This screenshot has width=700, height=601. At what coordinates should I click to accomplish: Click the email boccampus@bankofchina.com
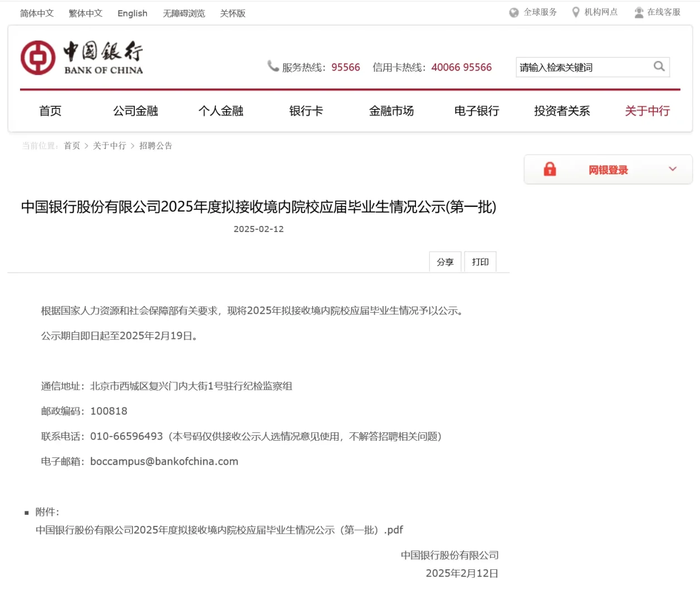coord(164,461)
